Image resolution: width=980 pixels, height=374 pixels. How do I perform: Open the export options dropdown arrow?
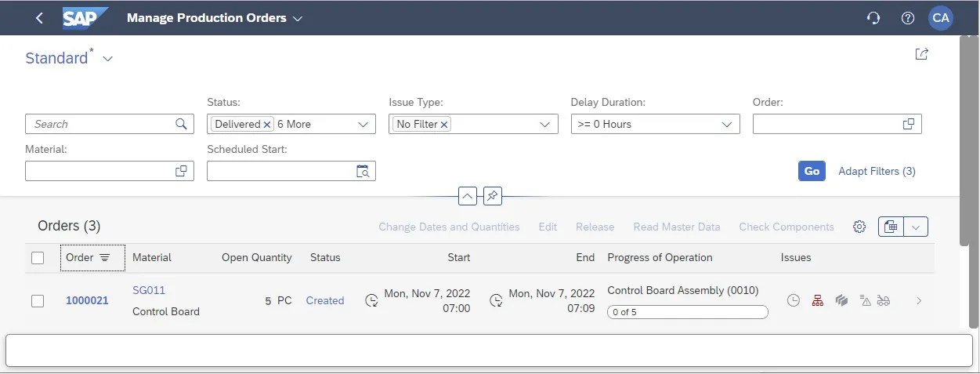(917, 227)
